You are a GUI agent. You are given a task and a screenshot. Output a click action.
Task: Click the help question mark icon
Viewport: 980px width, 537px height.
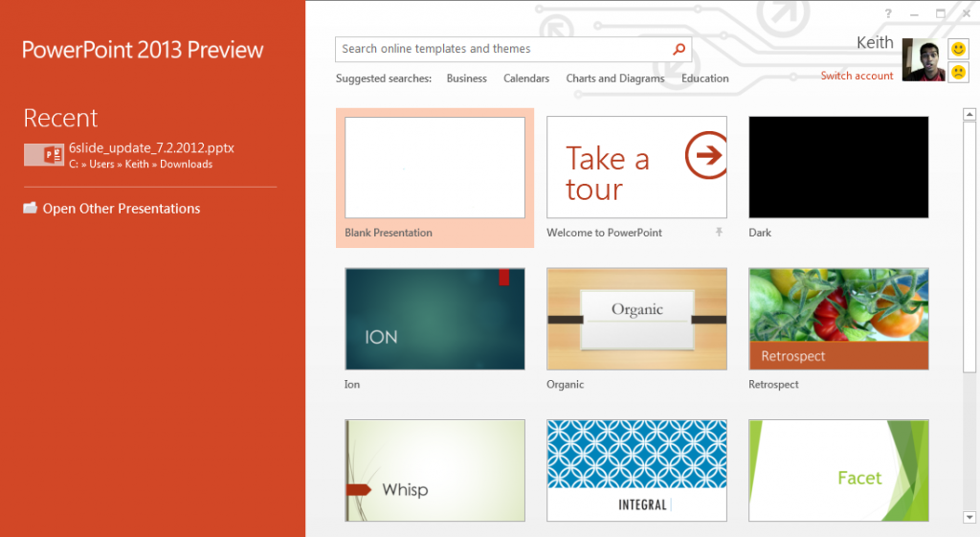click(x=888, y=13)
